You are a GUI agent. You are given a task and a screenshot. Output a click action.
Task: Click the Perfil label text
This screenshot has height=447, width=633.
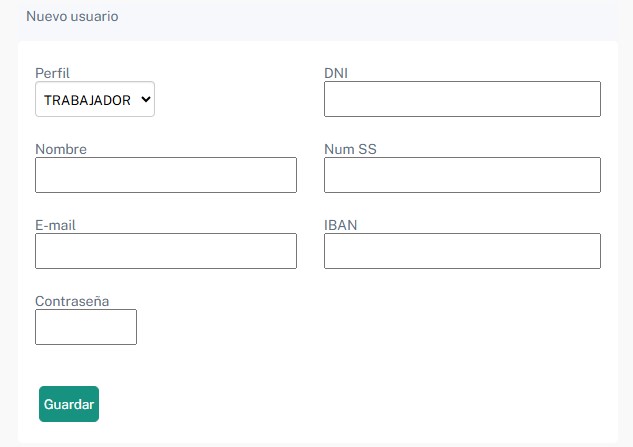coord(52,73)
